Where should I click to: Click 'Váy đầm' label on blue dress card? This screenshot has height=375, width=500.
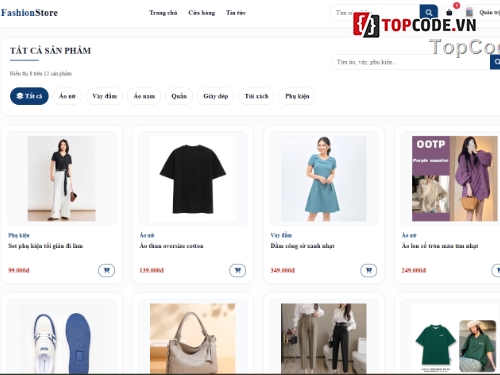[281, 235]
